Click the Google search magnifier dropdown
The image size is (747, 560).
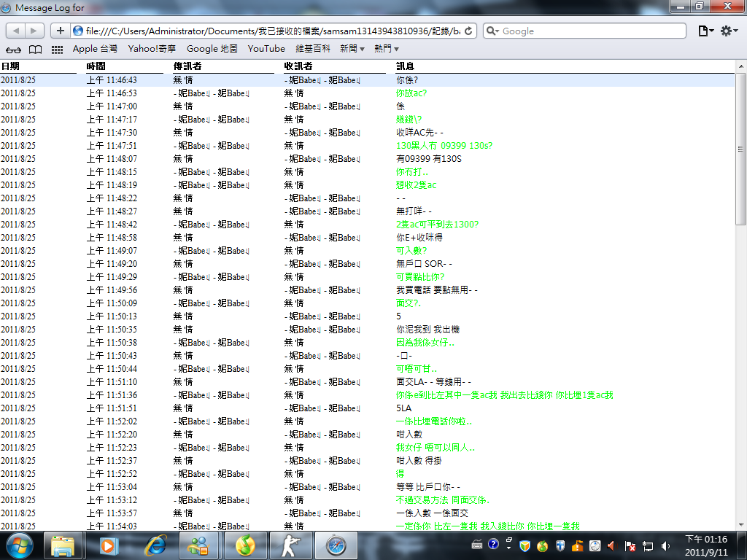pyautogui.click(x=492, y=31)
